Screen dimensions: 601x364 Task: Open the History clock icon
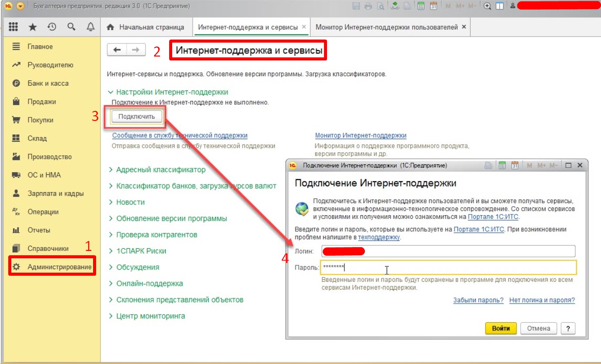52,27
